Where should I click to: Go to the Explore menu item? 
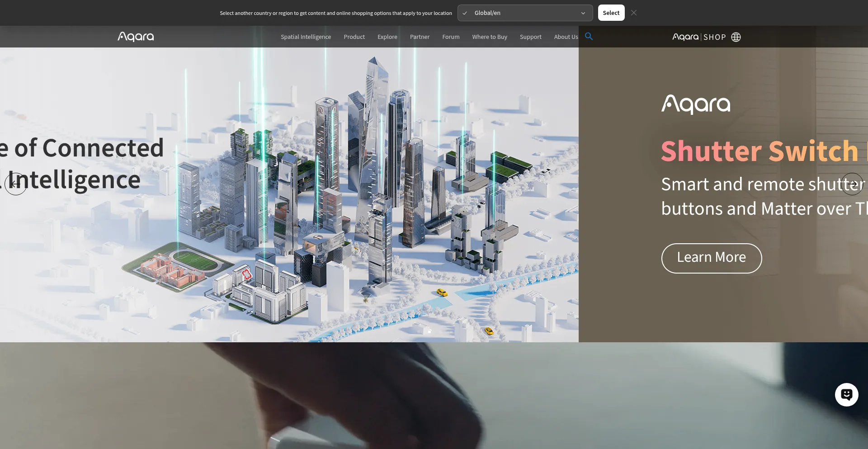(387, 37)
